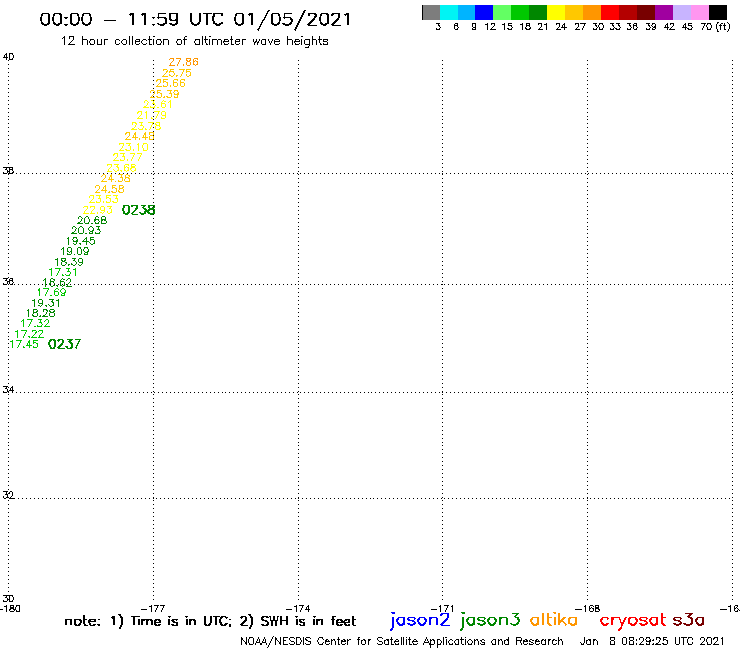This screenshot has height=650, width=740.
Task: Click the lavender legend swatch
Action: tap(681, 12)
